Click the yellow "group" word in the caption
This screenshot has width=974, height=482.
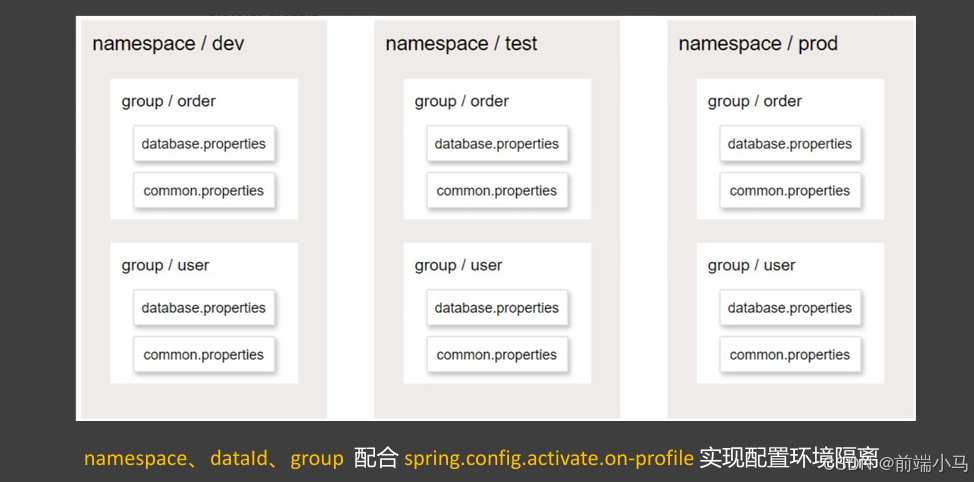[x=317, y=460]
